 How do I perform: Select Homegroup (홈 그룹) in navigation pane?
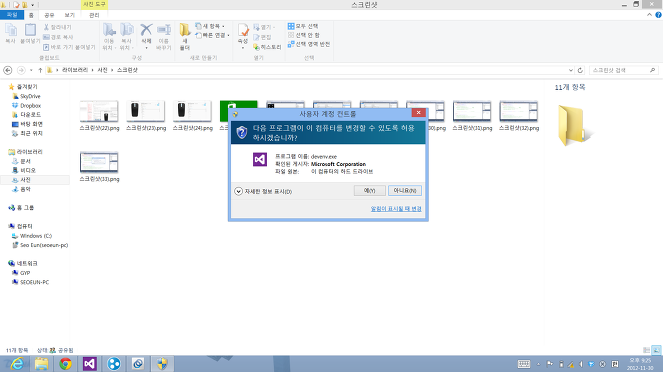(x=21, y=208)
